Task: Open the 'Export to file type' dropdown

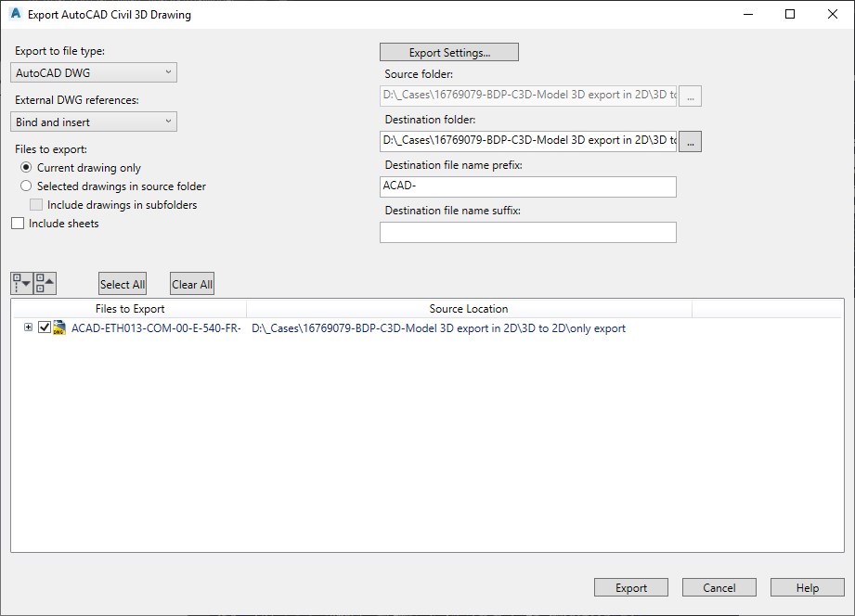Action: pyautogui.click(x=93, y=71)
